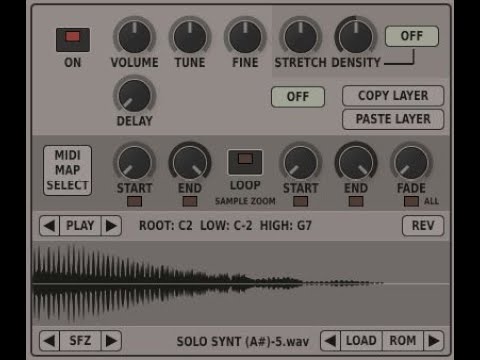This screenshot has width=480, height=360.
Task: Click the ROM button
Action: point(403,341)
